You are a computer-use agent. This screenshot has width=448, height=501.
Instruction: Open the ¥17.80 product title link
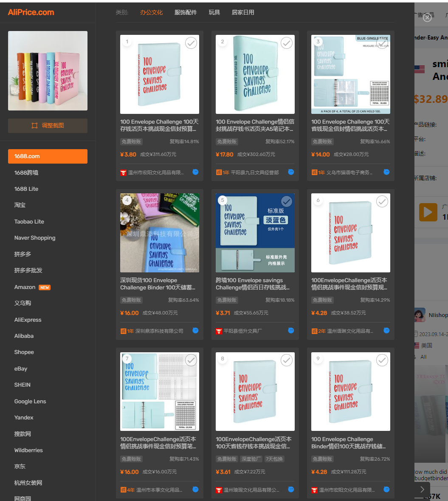click(x=255, y=125)
